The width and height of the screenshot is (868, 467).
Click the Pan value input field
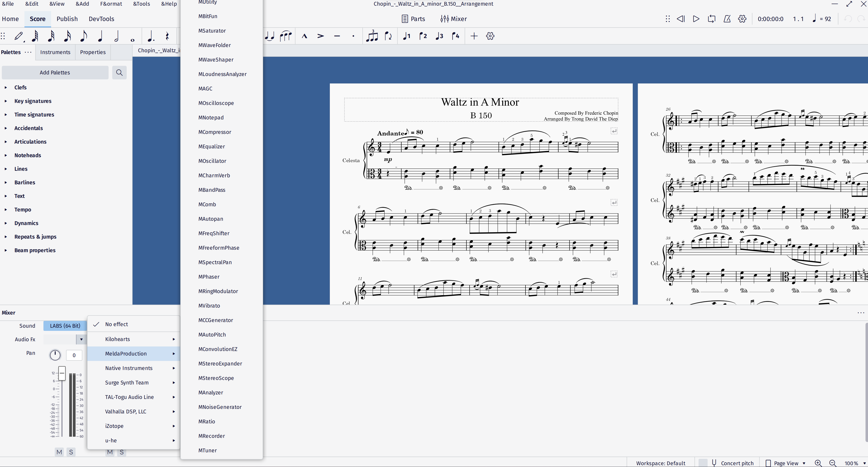click(74, 355)
